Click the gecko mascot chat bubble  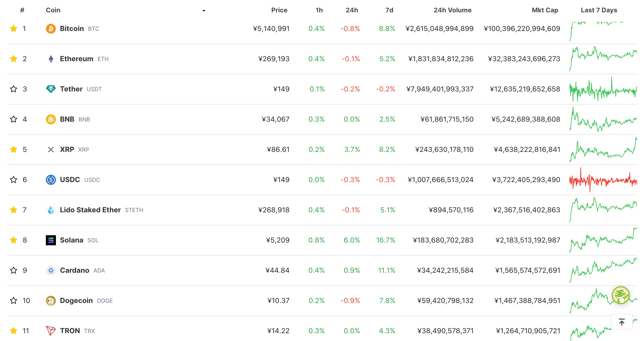pos(621,295)
